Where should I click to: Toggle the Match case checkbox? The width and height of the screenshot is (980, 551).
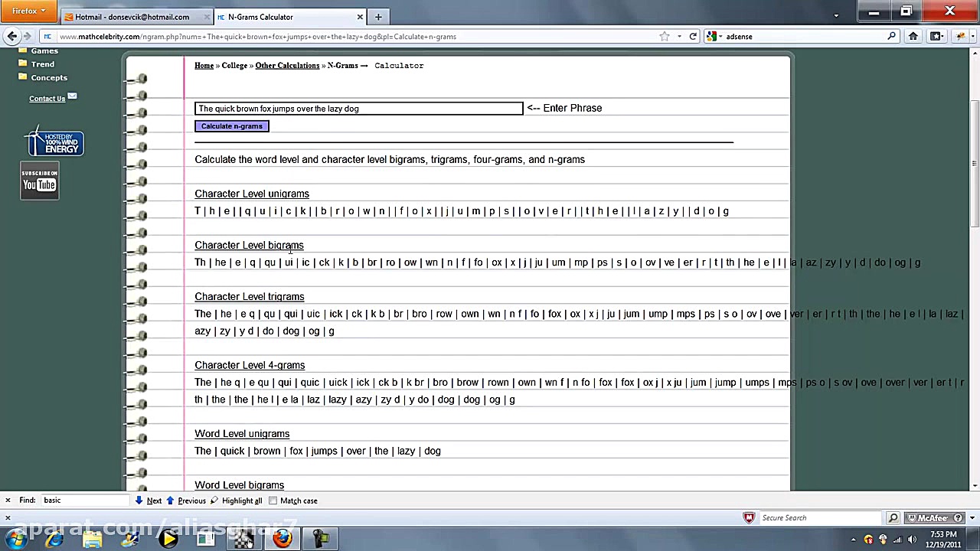(x=273, y=500)
